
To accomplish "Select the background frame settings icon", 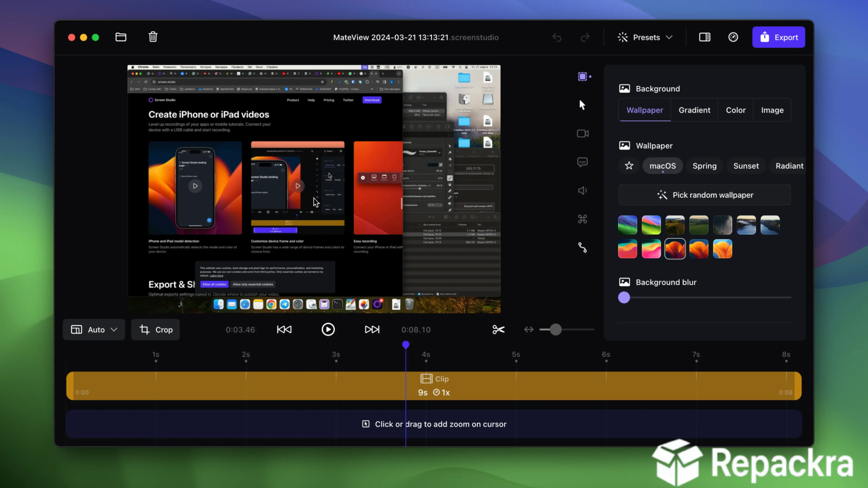I will click(x=583, y=76).
